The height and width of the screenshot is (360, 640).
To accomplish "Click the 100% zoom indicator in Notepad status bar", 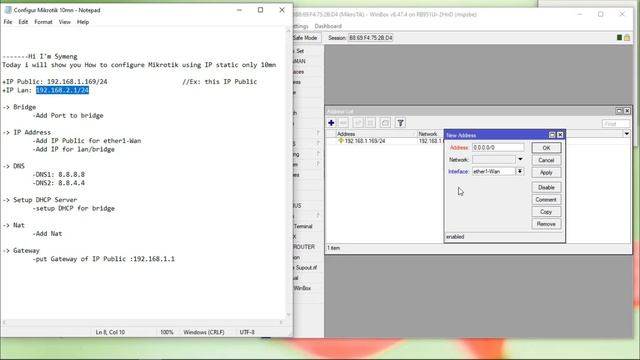I will pyautogui.click(x=167, y=332).
